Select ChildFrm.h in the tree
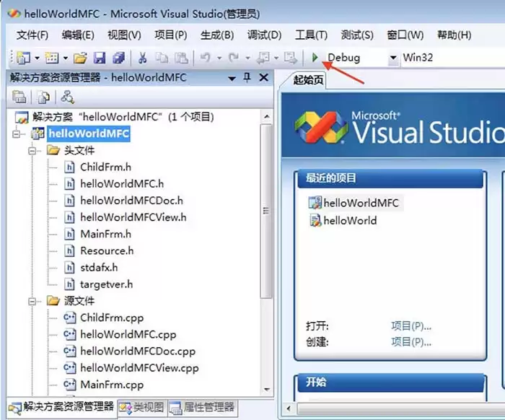This screenshot has height=420, width=505. tap(105, 167)
